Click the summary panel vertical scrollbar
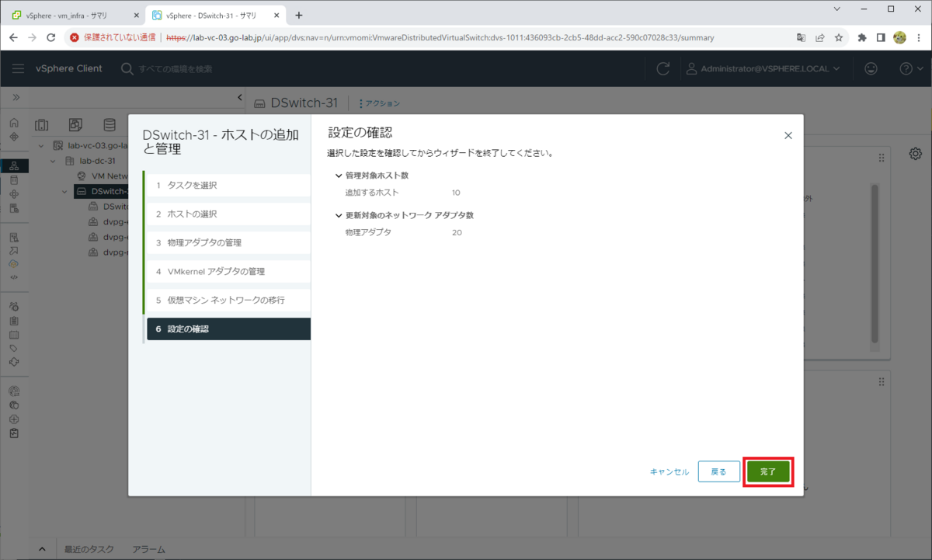The width and height of the screenshot is (932, 560). [x=875, y=264]
